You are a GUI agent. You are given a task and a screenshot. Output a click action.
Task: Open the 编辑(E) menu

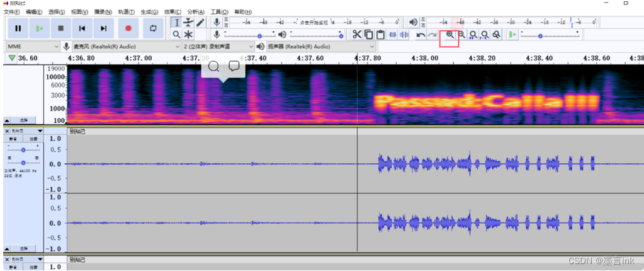(33, 12)
